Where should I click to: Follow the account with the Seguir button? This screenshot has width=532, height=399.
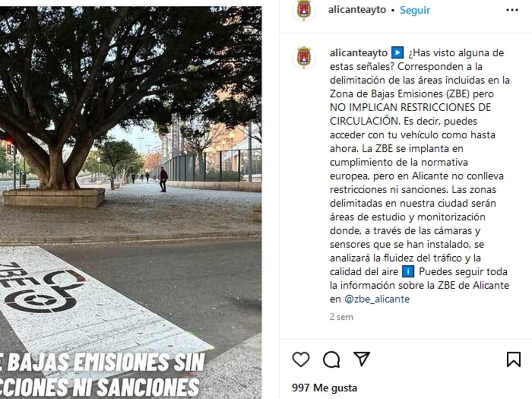pos(415,10)
